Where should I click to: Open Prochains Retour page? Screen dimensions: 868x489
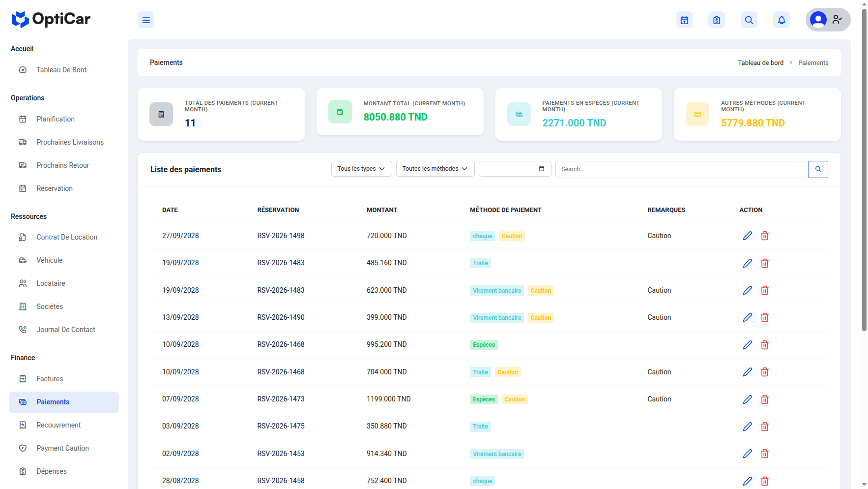pyautogui.click(x=64, y=165)
